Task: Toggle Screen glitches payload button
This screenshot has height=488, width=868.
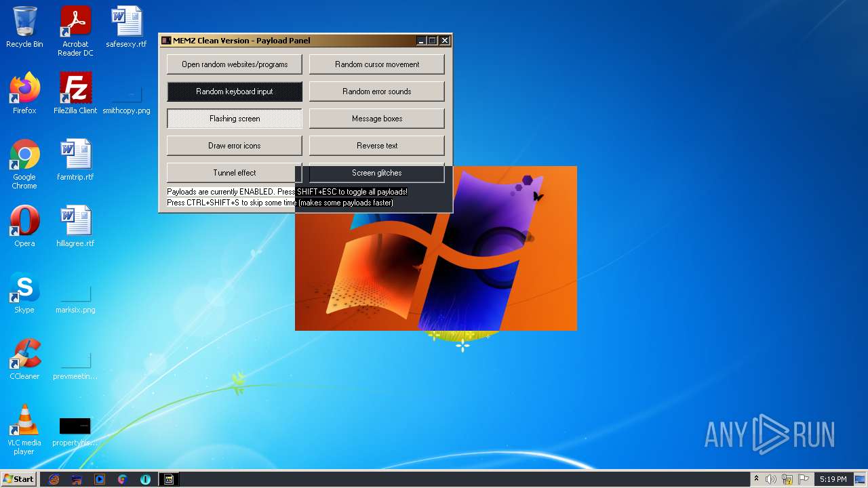Action: click(x=377, y=173)
